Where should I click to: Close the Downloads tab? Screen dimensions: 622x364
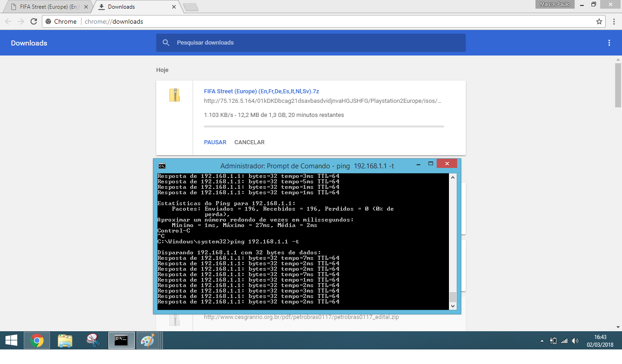pos(174,7)
